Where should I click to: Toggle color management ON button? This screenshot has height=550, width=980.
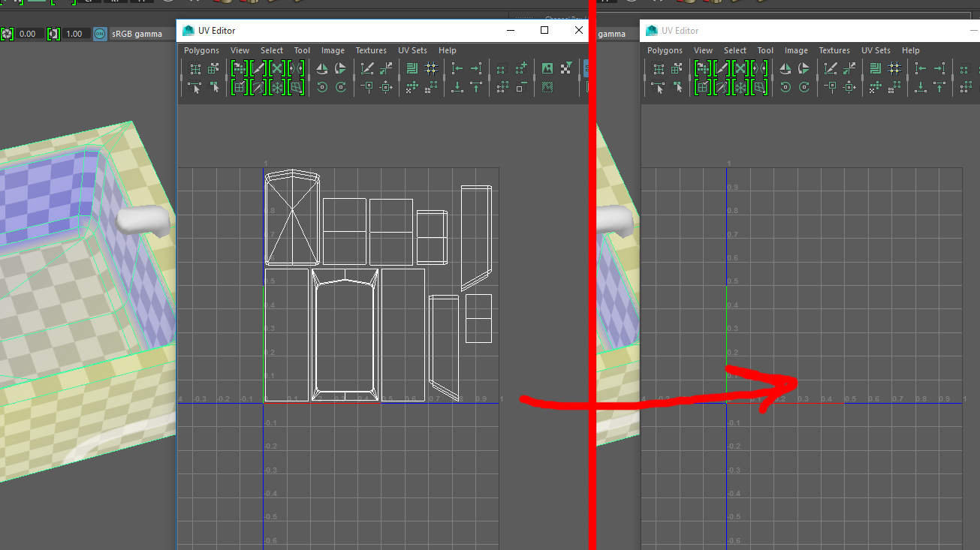coord(100,34)
